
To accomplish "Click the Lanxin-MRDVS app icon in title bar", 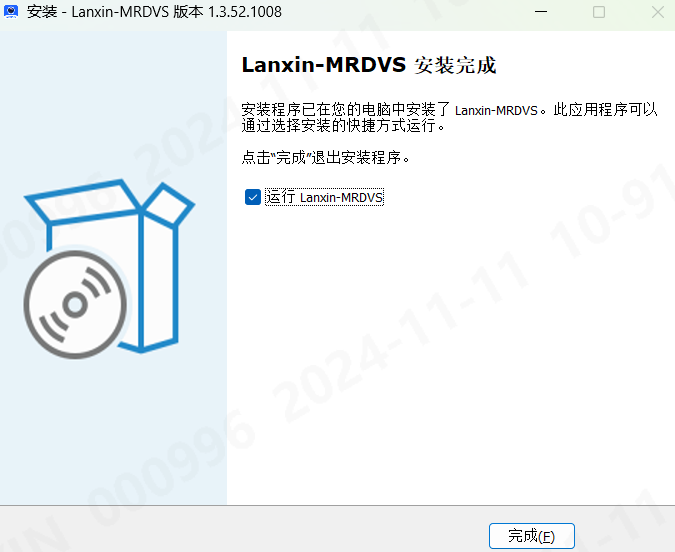I will click(x=11, y=12).
